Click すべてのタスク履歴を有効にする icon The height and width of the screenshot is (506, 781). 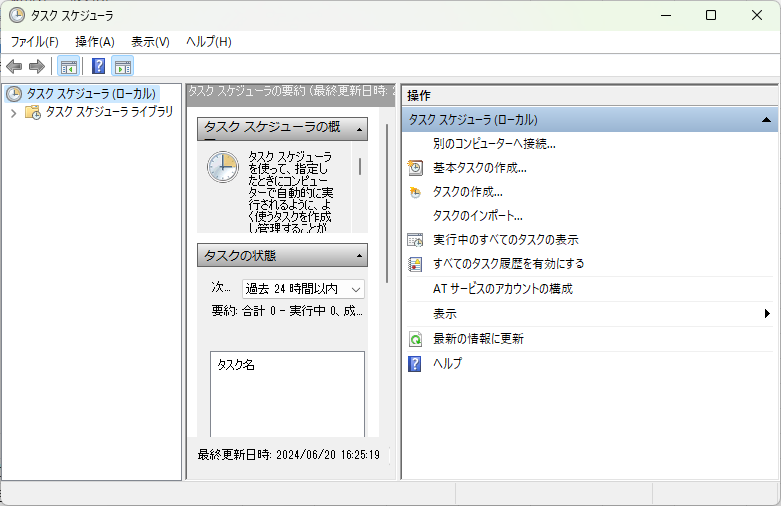(x=416, y=264)
